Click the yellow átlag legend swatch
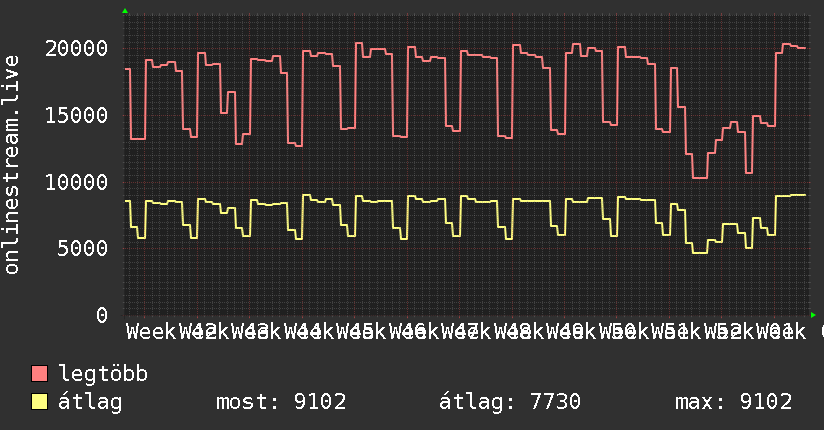This screenshot has width=824, height=430. click(x=39, y=402)
